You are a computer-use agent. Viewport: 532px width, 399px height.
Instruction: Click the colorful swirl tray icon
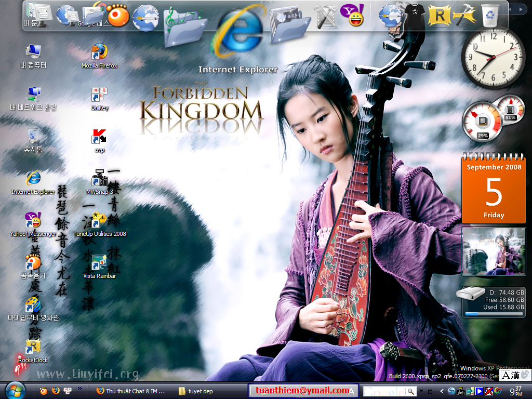point(498,391)
